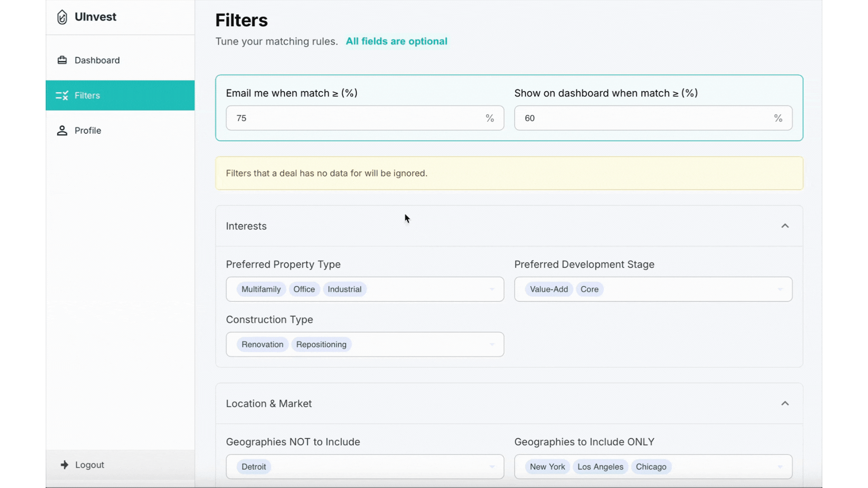Click the Logout button

pos(90,465)
